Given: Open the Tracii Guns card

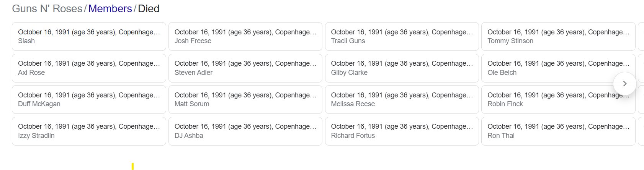Looking at the screenshot, I should (x=402, y=36).
